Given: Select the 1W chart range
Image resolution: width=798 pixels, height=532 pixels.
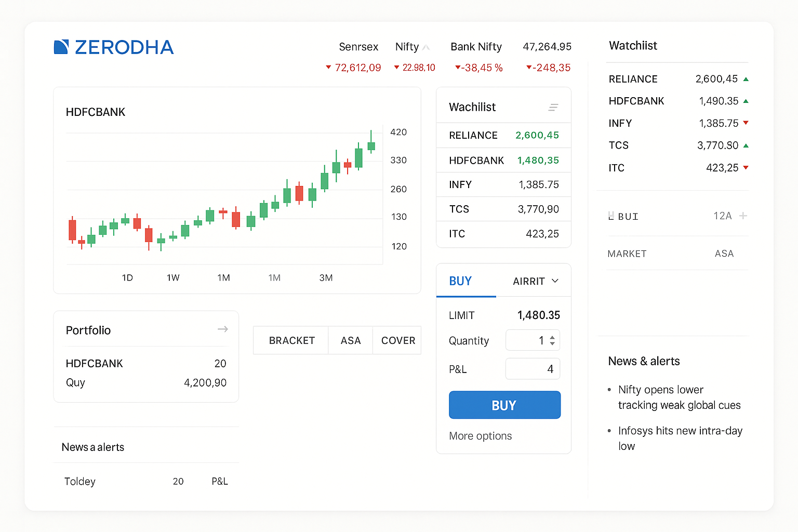Looking at the screenshot, I should tap(173, 278).
